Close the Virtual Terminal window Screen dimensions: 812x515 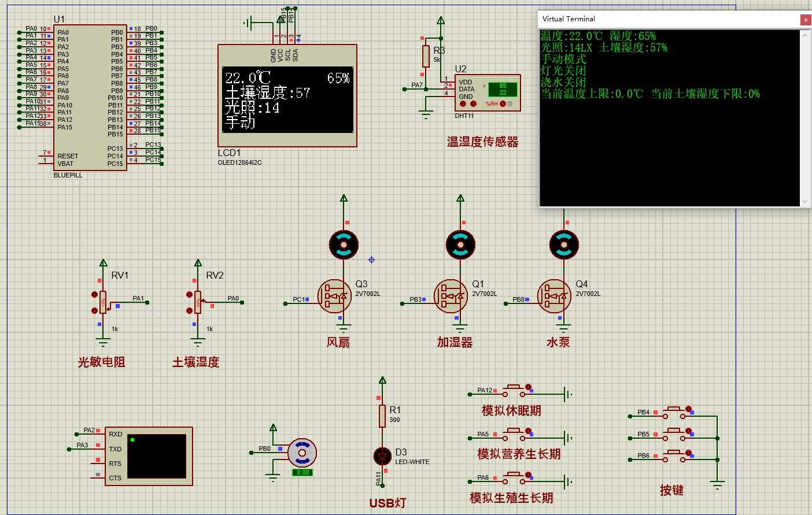coord(805,19)
